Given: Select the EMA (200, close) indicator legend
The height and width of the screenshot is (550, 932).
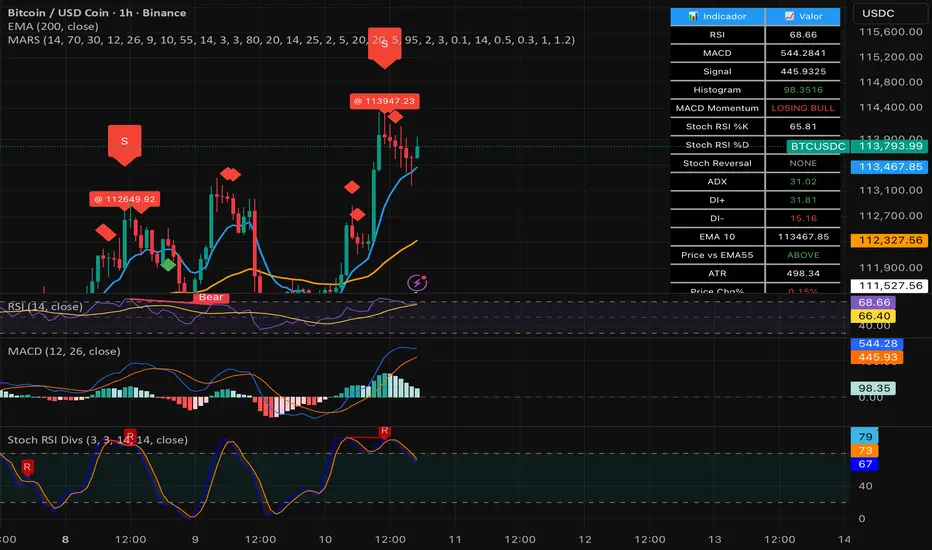Looking at the screenshot, I should (x=53, y=26).
